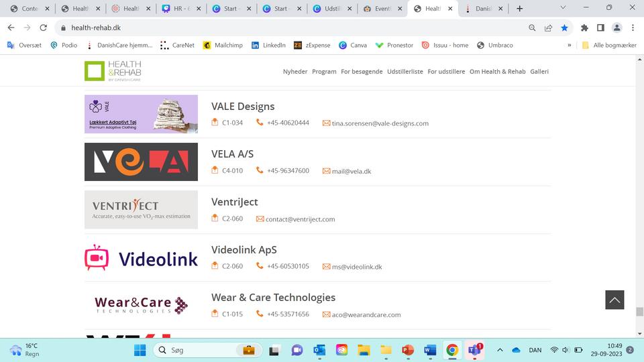Click the ms@videolink.dk email link
The width and height of the screenshot is (644, 362).
pyautogui.click(x=356, y=267)
